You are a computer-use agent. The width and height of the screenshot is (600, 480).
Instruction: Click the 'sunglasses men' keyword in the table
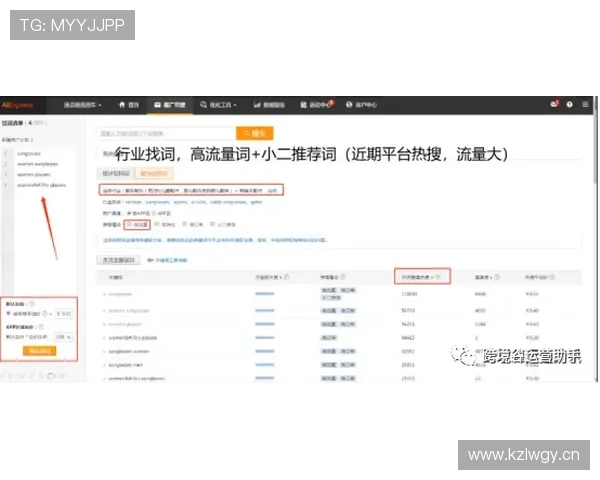126,365
